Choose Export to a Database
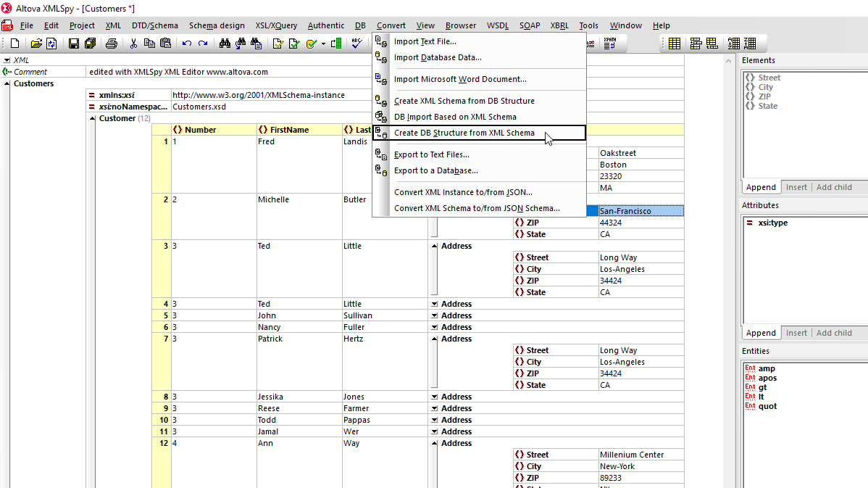The image size is (868, 488). [480, 170]
